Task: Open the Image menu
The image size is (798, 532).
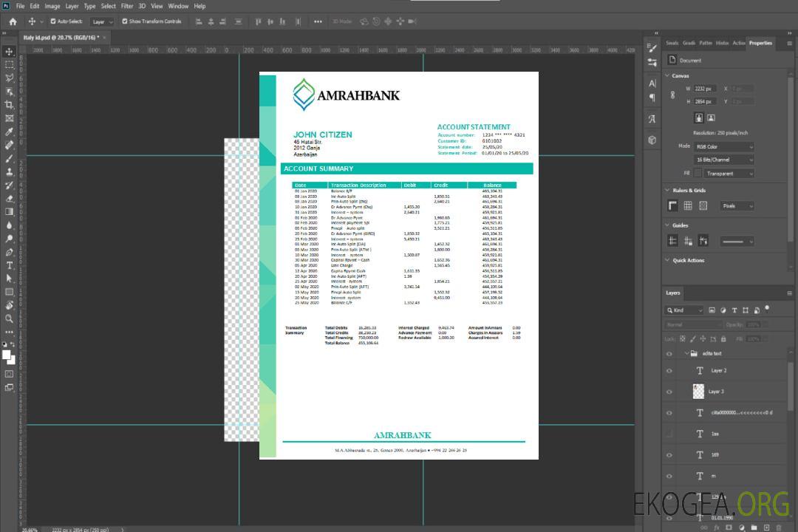Action: tap(52, 6)
